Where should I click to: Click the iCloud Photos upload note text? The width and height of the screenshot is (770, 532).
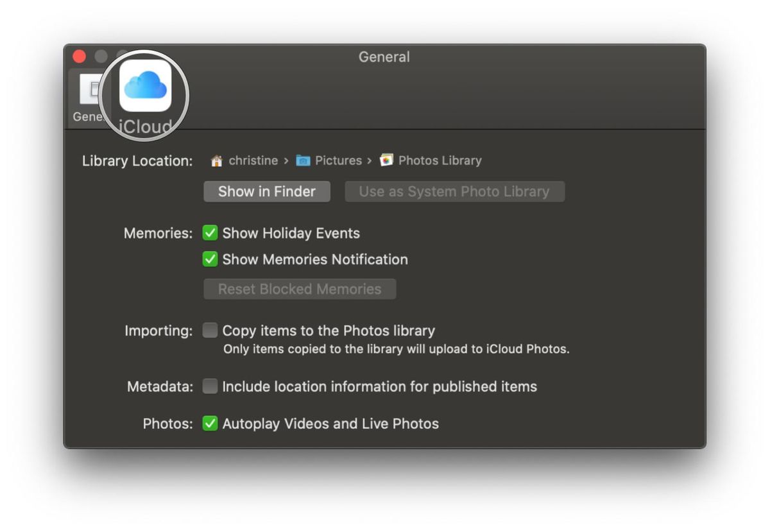(x=396, y=350)
